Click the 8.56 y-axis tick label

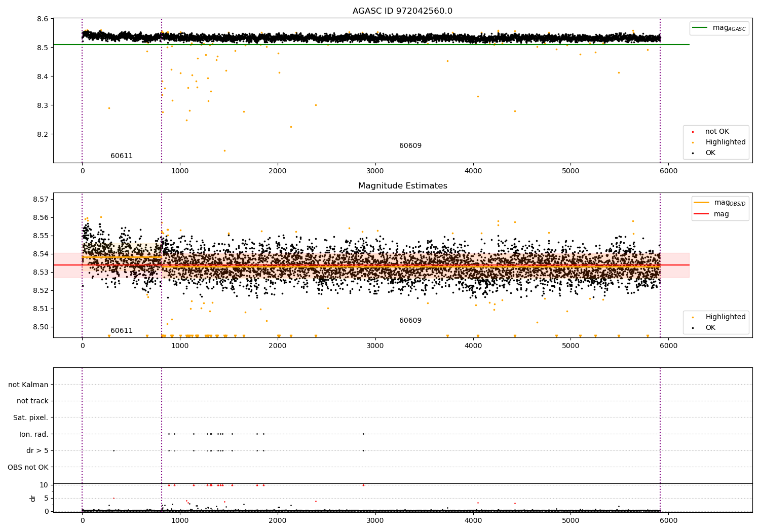click(x=41, y=217)
